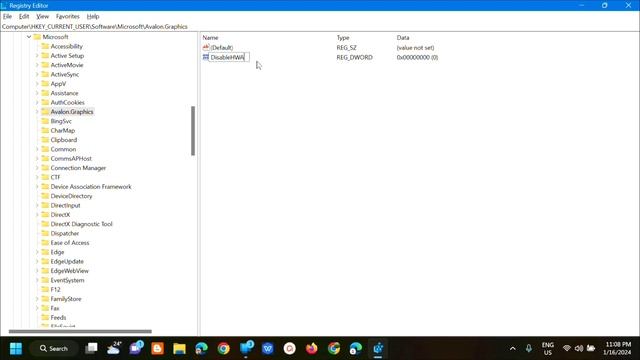Viewport: 640px width, 360px height.
Task: Click the (Default) string value icon
Action: point(206,47)
